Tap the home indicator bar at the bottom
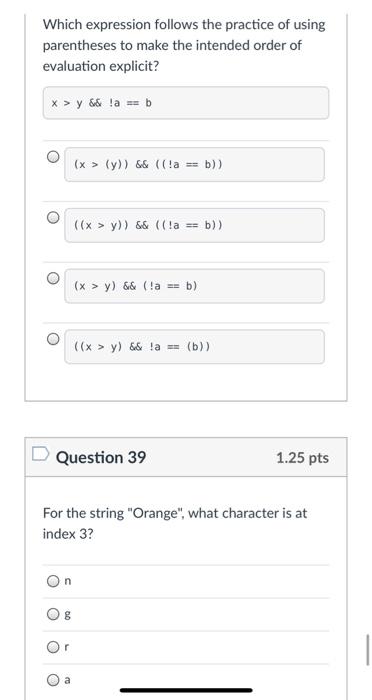Screen dimensions: 372x700 pos(186,691)
